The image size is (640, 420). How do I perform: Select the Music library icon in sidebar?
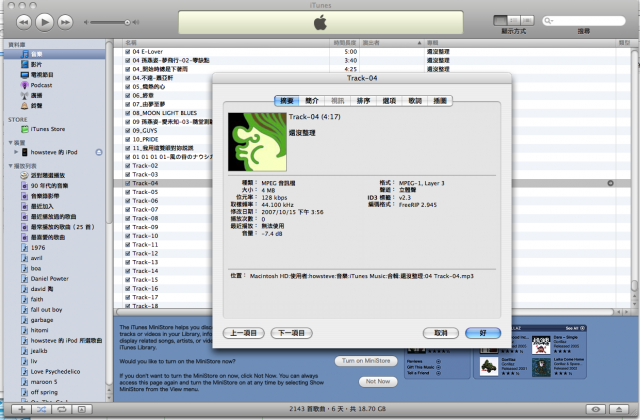click(x=25, y=54)
